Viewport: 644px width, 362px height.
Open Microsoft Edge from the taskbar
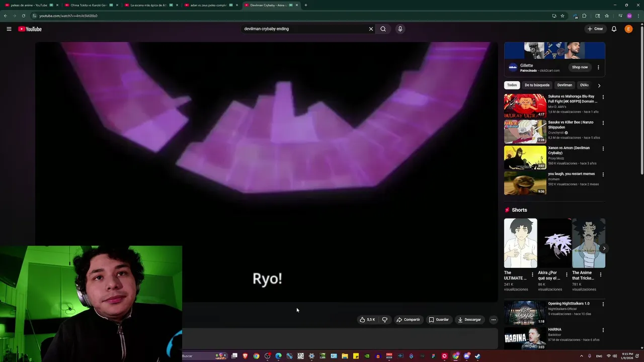tap(278, 356)
